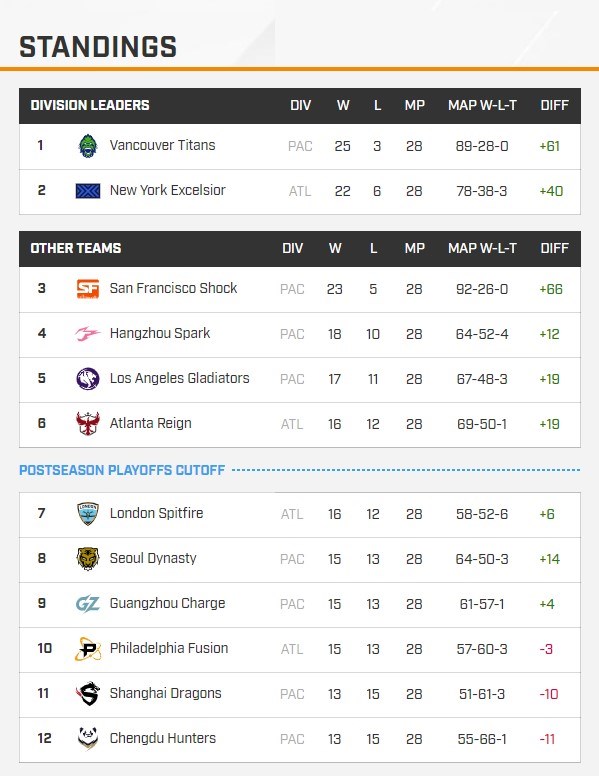This screenshot has height=776, width=599.
Task: Click the London Spitfire shield logo
Action: (88, 514)
